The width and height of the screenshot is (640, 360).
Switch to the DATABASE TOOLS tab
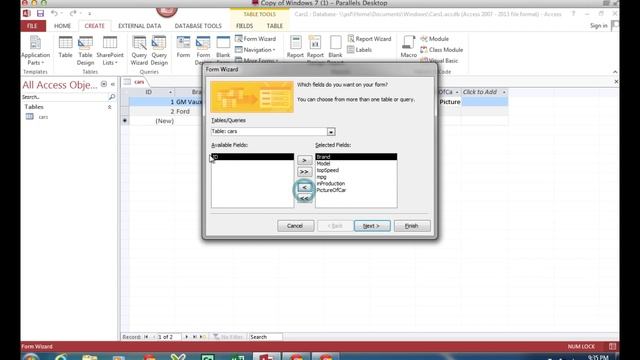(198, 26)
